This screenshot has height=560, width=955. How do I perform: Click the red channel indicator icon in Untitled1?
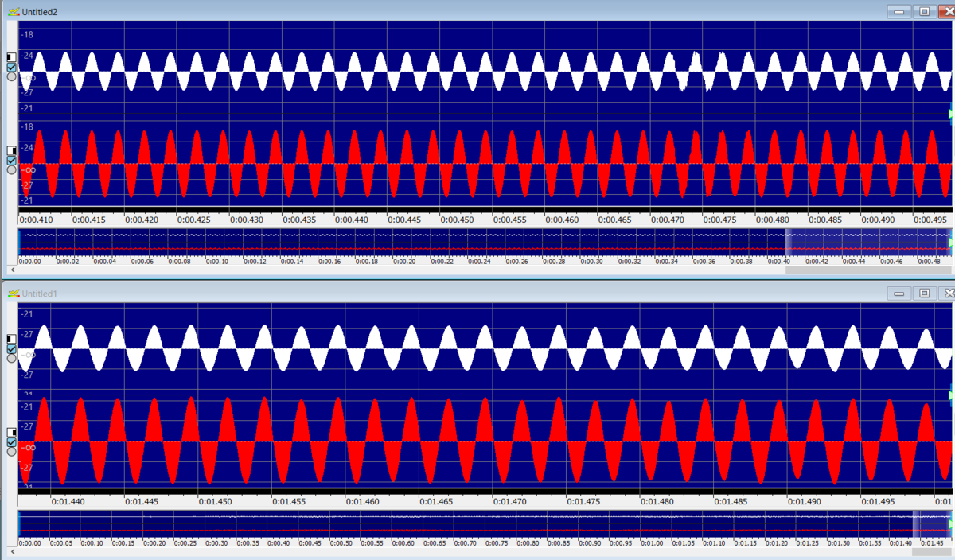pyautogui.click(x=11, y=432)
